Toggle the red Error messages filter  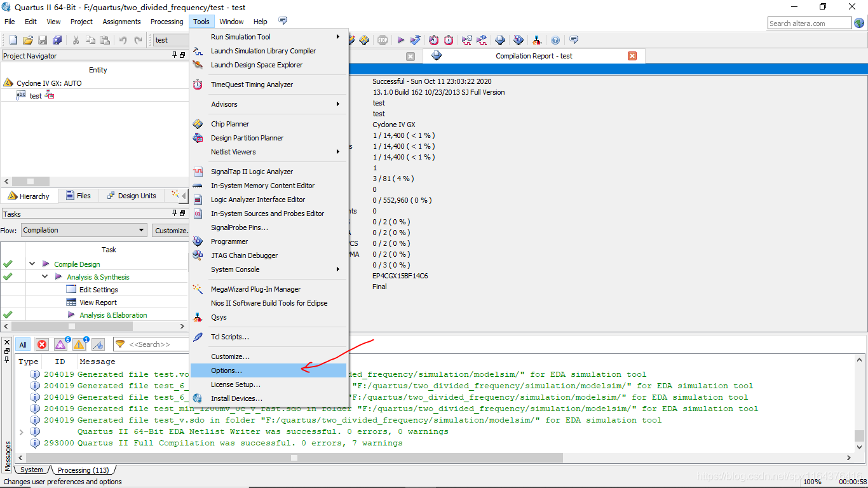[x=42, y=344]
